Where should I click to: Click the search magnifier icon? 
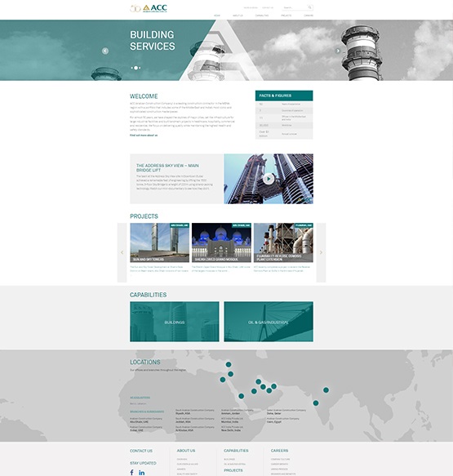click(x=310, y=7)
